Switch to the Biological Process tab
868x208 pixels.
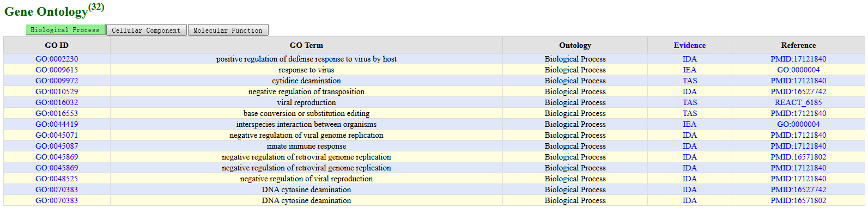pos(65,30)
